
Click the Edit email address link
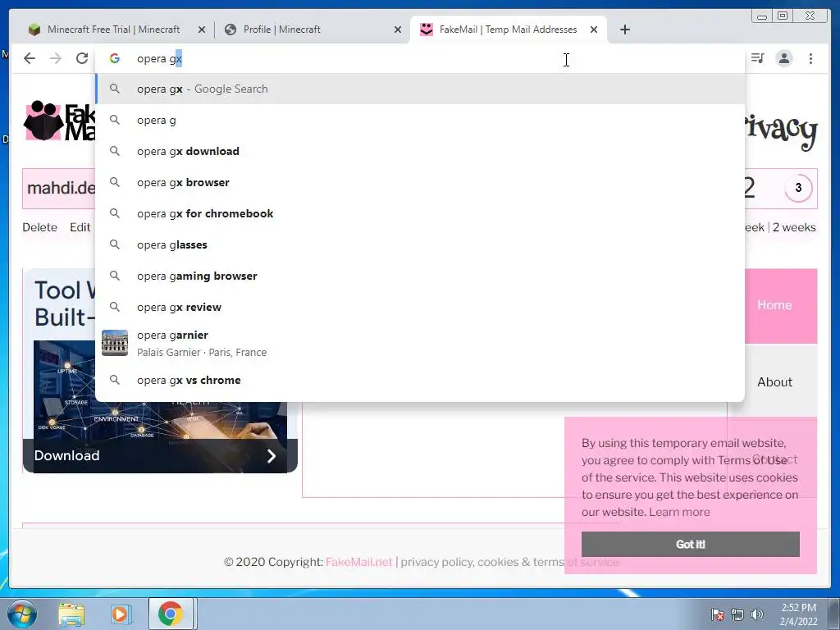point(80,227)
